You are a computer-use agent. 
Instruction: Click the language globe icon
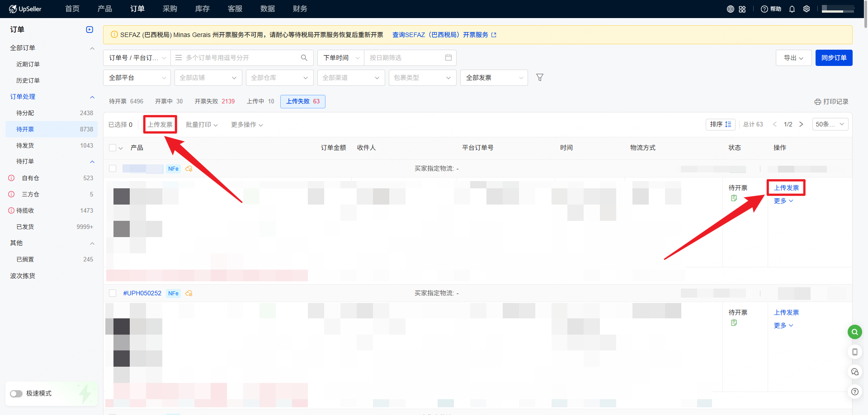pyautogui.click(x=730, y=9)
